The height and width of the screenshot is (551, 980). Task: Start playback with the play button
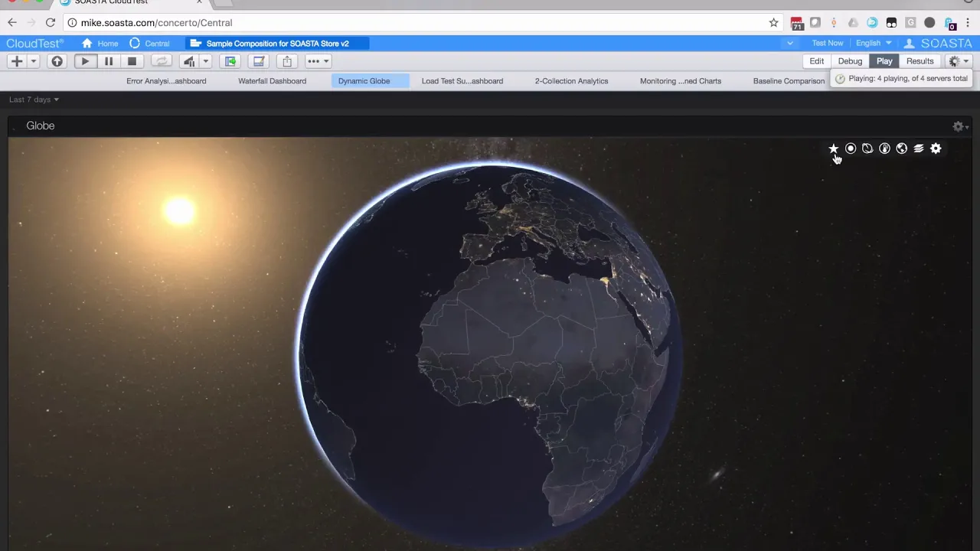click(x=85, y=61)
